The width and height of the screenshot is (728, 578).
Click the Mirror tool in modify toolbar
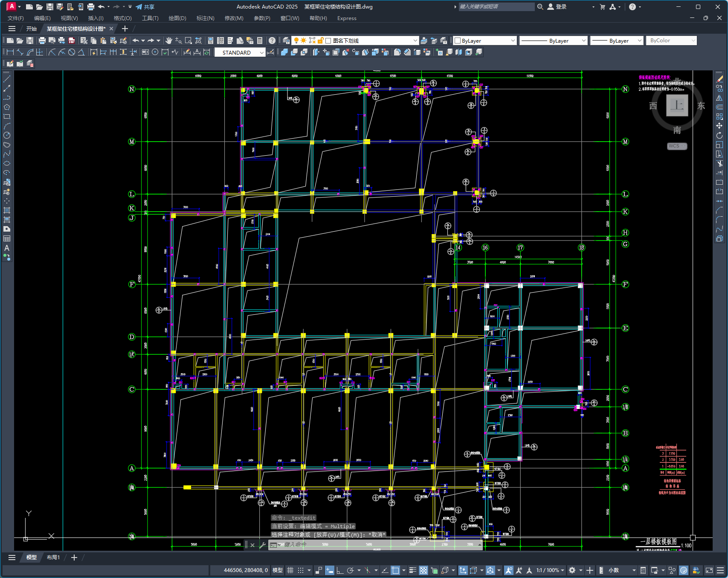[720, 98]
